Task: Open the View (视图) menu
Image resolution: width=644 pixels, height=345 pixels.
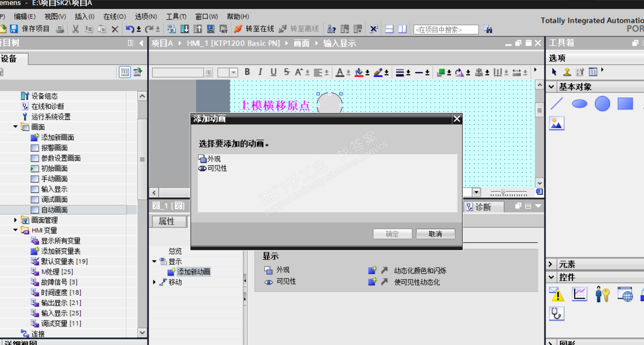Action: click(55, 16)
